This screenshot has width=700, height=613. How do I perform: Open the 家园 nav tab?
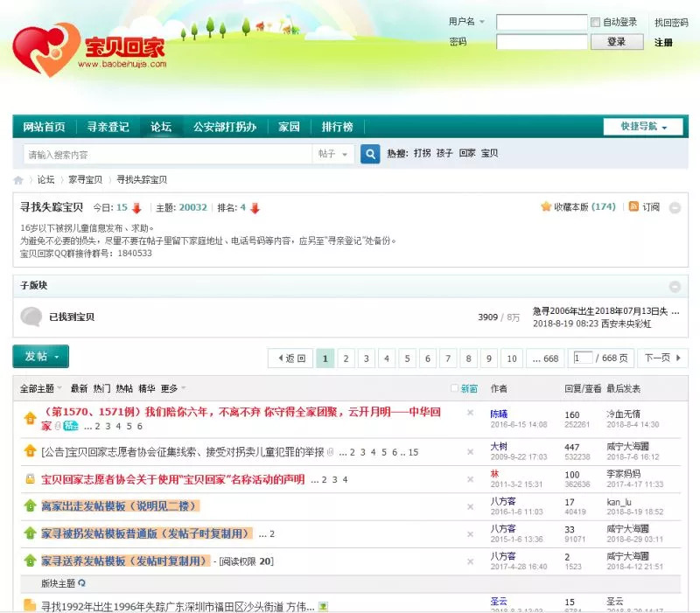pos(289,127)
